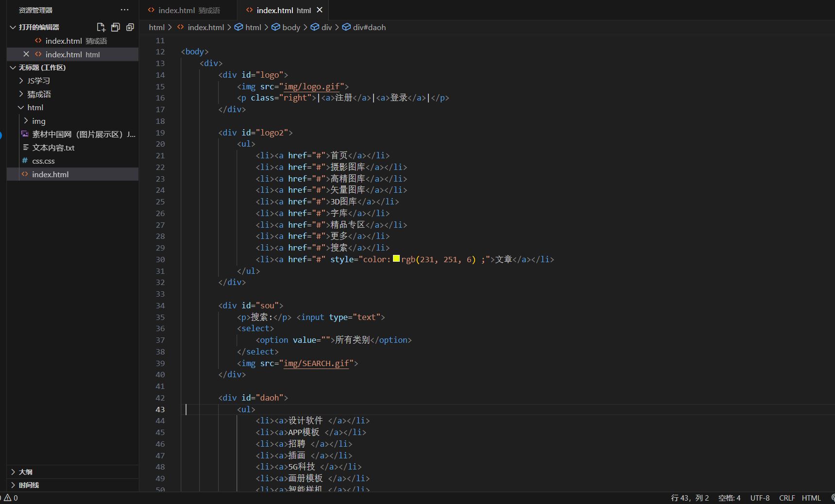Click 空格: 4 indentation setting

[x=729, y=498]
